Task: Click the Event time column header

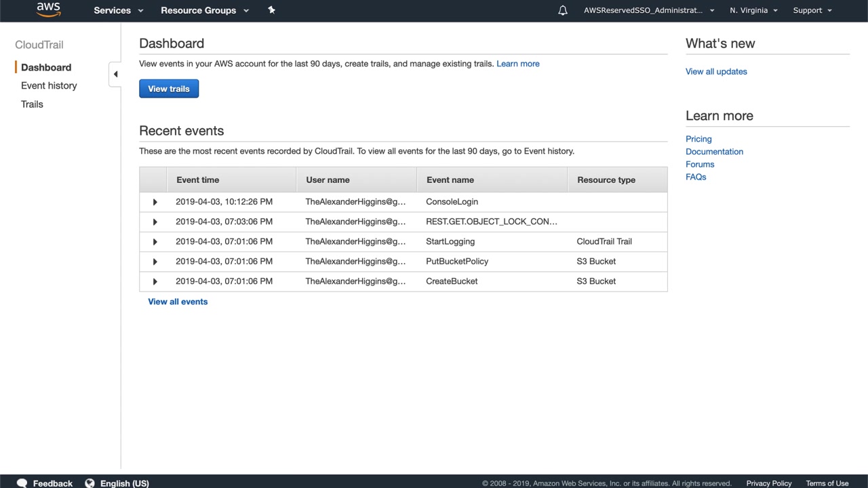Action: tap(197, 180)
